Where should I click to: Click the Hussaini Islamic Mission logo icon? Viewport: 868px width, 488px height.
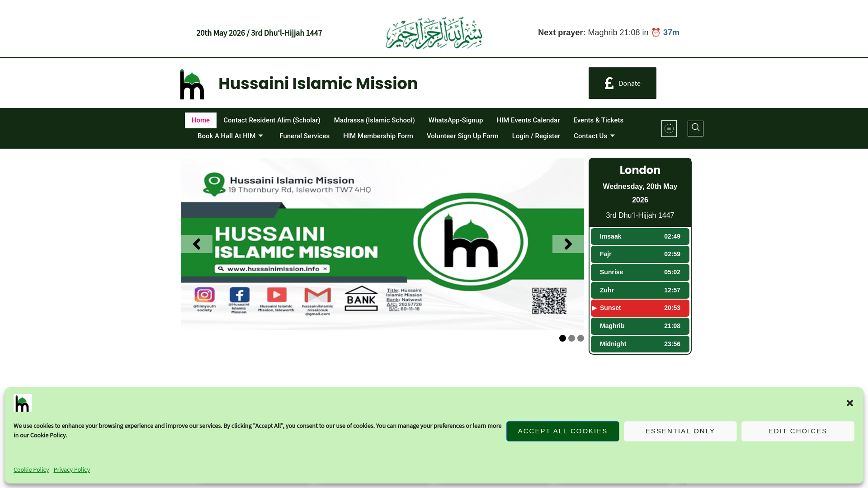click(192, 84)
